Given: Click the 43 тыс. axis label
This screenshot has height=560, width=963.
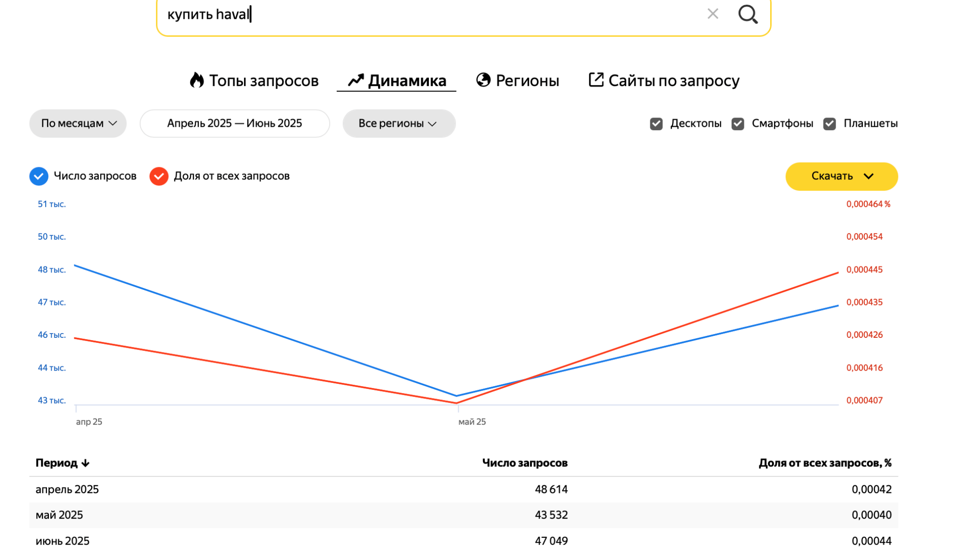Looking at the screenshot, I should pyautogui.click(x=52, y=401).
